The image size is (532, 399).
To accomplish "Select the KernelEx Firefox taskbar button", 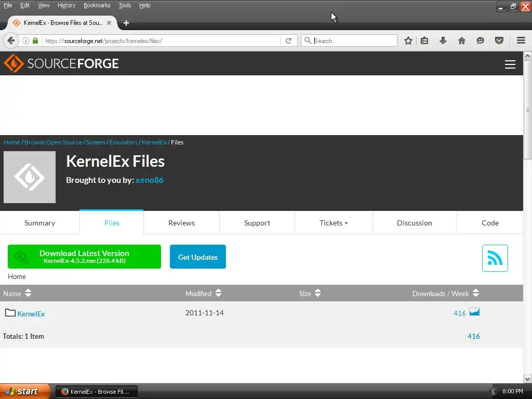I will [97, 392].
